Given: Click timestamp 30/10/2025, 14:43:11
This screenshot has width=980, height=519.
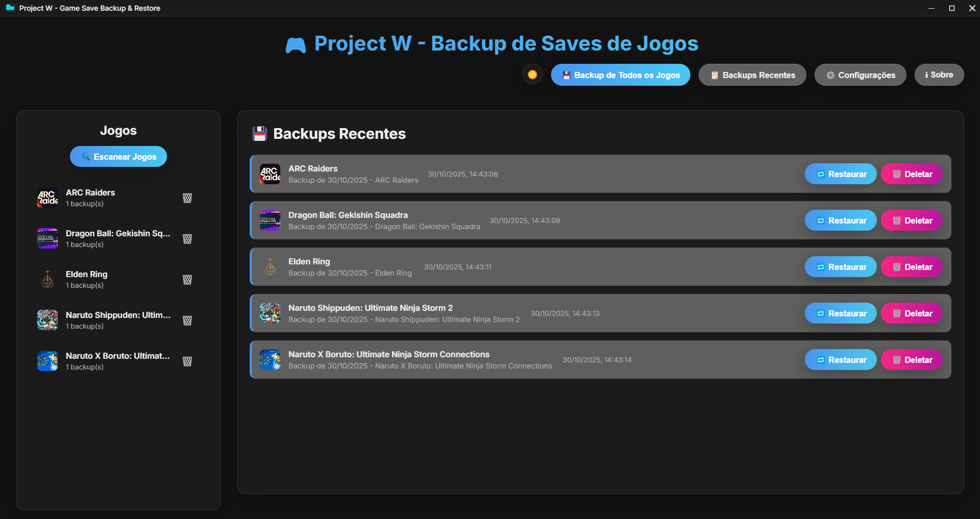Looking at the screenshot, I should 458,267.
